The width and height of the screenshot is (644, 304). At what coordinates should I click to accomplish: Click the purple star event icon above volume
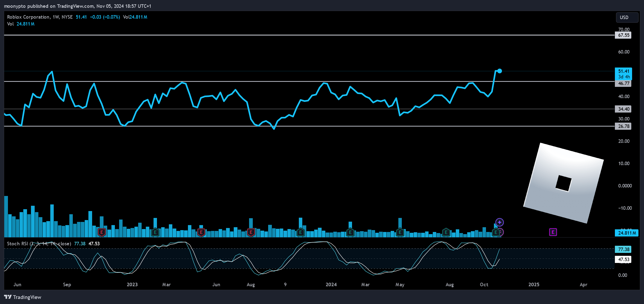pos(499,222)
